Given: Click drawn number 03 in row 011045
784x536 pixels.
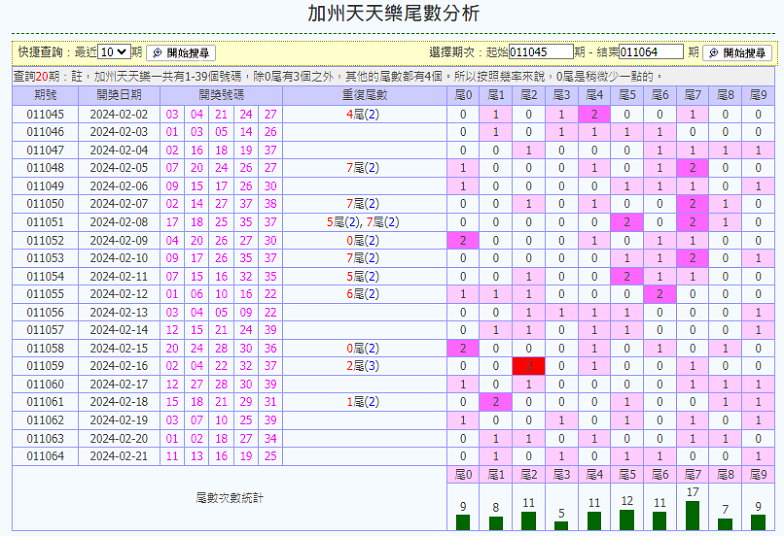Looking at the screenshot, I should click(x=172, y=114).
